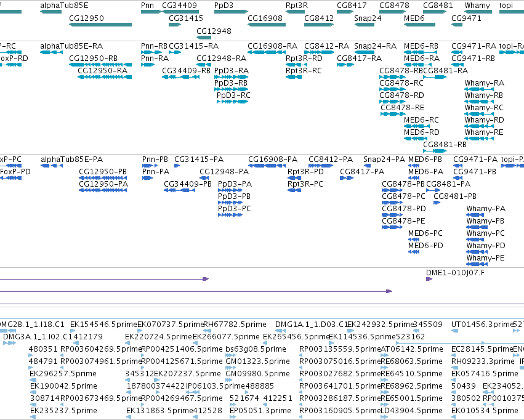The height and width of the screenshot is (420, 524).
Task: Select the alphaTub85E-RA transcript label
Action: click(x=71, y=46)
